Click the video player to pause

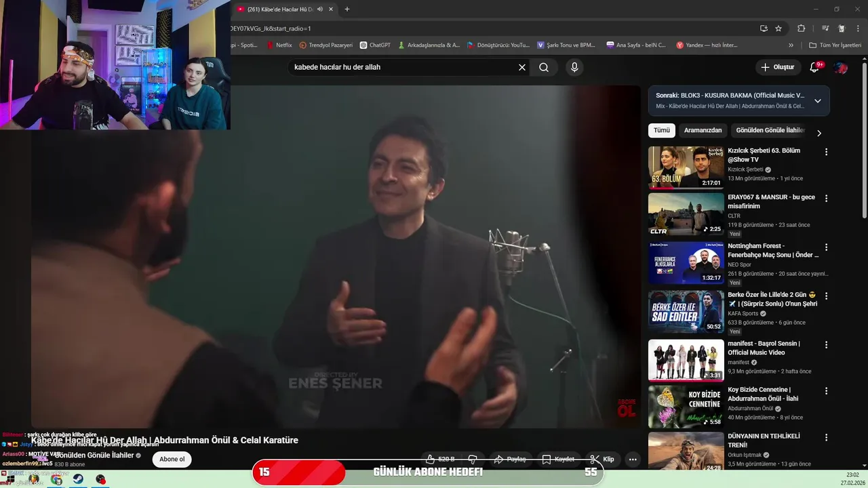click(336, 256)
